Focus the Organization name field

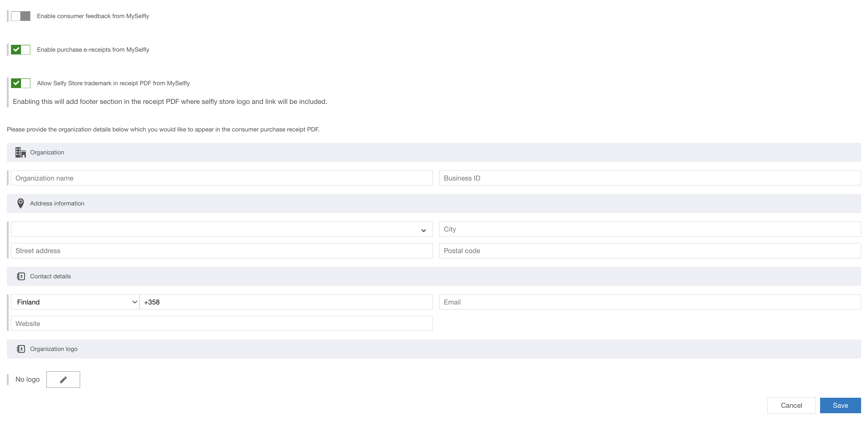(x=221, y=178)
